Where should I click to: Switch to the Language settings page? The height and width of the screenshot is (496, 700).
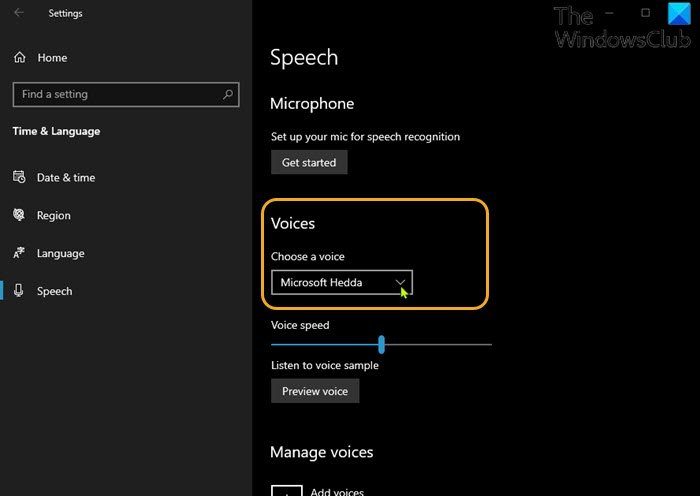click(60, 254)
